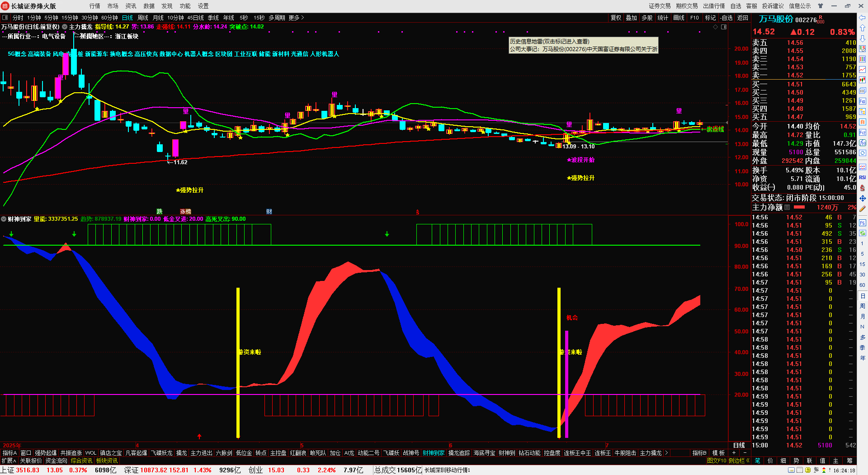Click the panel layout icon above price axis

click(x=724, y=27)
